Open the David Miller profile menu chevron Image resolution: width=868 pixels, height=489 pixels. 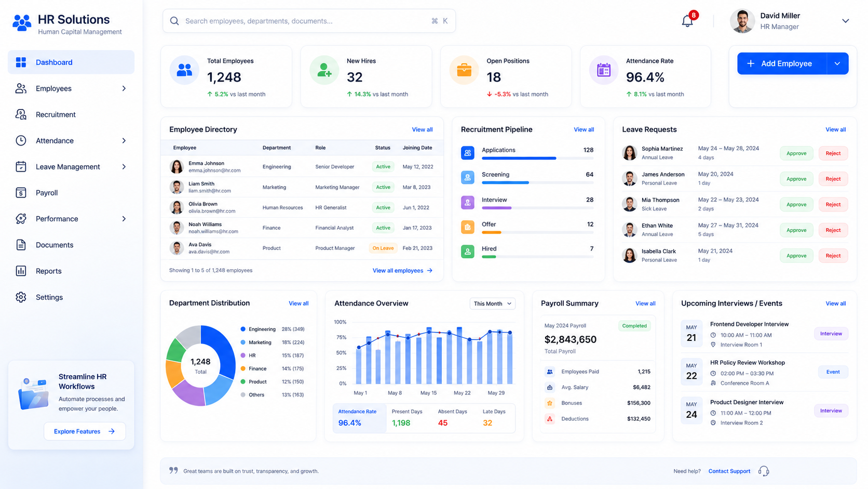tap(845, 21)
